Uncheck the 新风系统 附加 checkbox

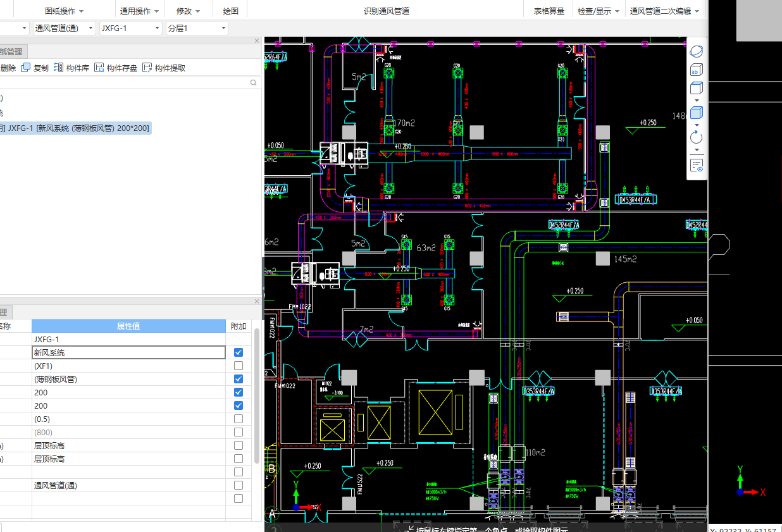tap(239, 352)
